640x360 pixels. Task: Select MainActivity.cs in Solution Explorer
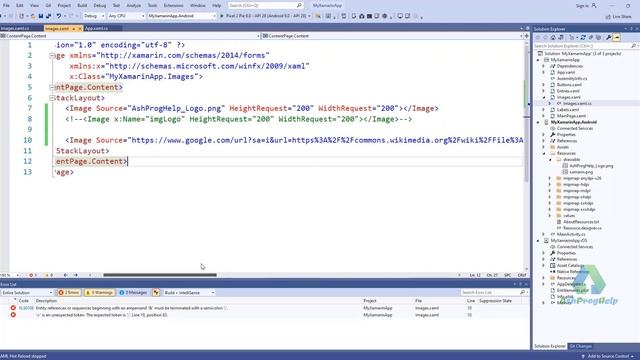pos(571,234)
